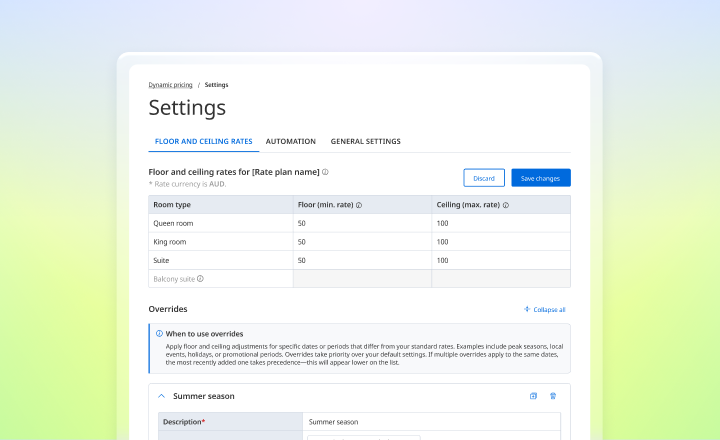
Task: Click info icon in When to use overrides
Action: click(x=159, y=333)
